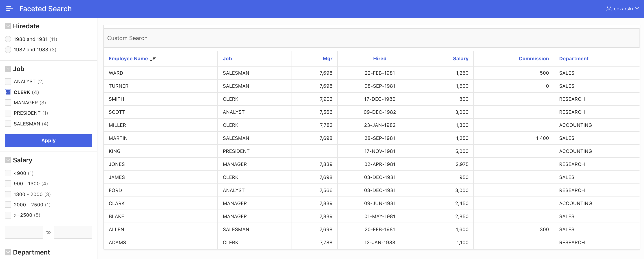Collapse the Department facet section
The height and width of the screenshot is (259, 644).
tap(8, 252)
